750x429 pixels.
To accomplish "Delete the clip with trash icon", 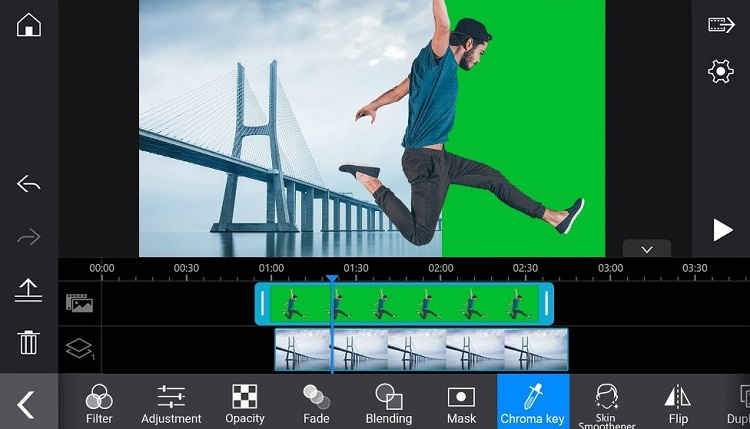I will pos(29,342).
